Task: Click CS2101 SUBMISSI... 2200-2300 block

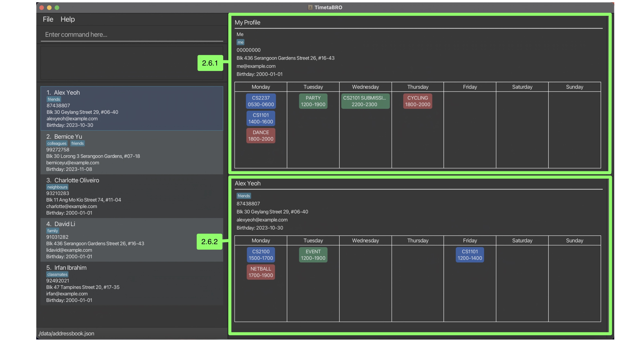Action: coord(365,101)
